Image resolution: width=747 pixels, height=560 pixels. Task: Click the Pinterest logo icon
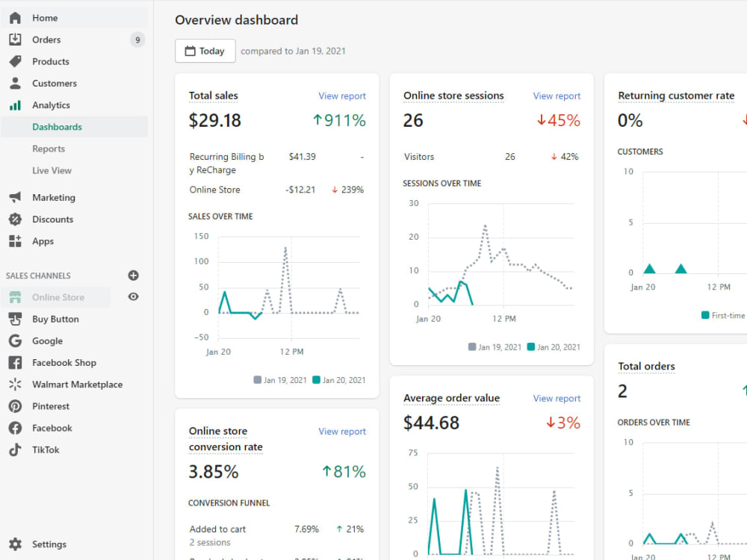15,406
